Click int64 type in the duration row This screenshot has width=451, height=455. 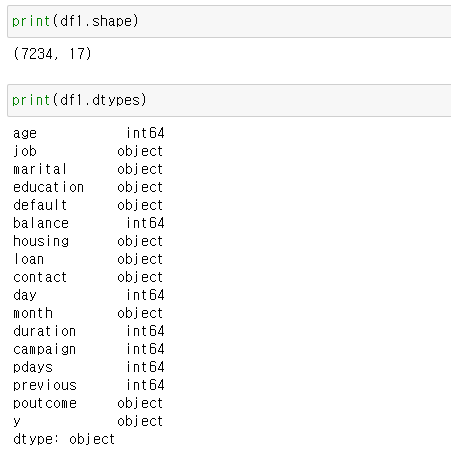145,331
